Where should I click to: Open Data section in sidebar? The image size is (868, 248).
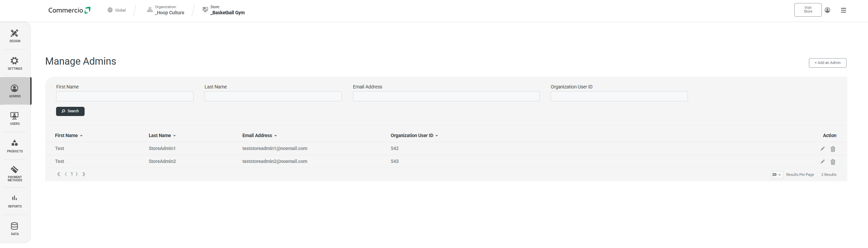pyautogui.click(x=15, y=229)
